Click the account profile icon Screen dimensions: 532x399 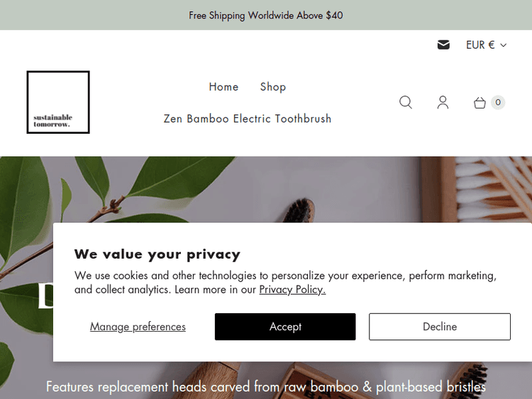tap(443, 102)
